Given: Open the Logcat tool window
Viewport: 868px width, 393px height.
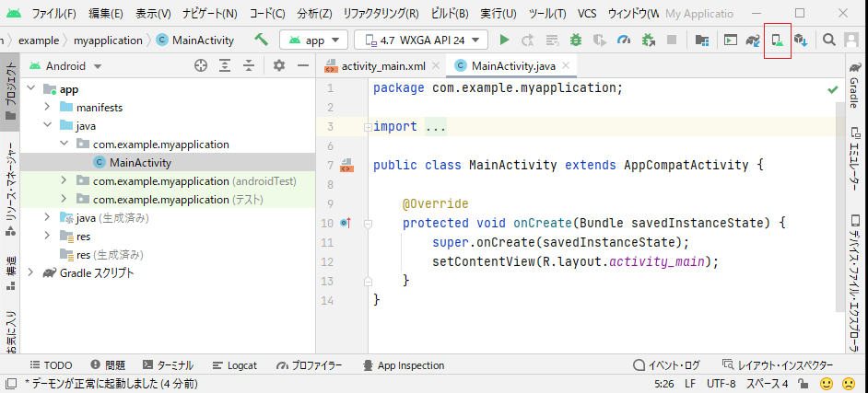Looking at the screenshot, I should pyautogui.click(x=235, y=365).
